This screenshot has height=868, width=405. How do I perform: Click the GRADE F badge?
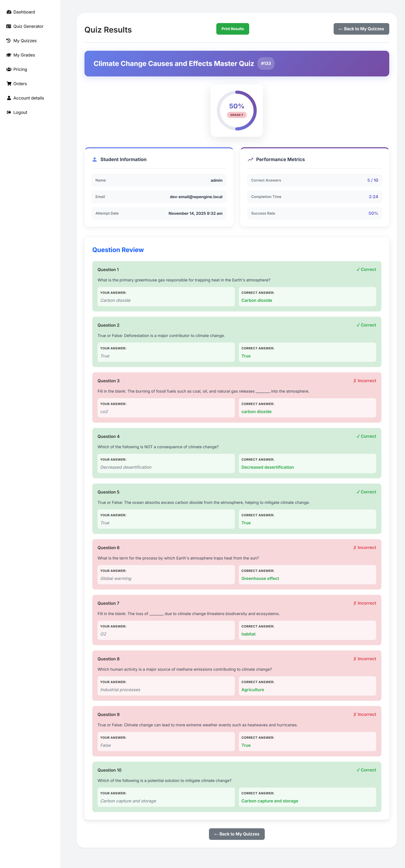(237, 115)
